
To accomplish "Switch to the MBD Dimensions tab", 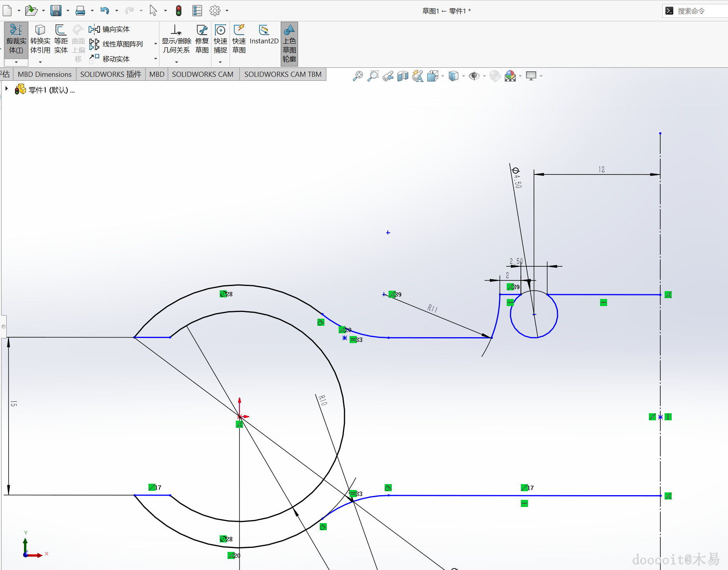I will coord(44,74).
